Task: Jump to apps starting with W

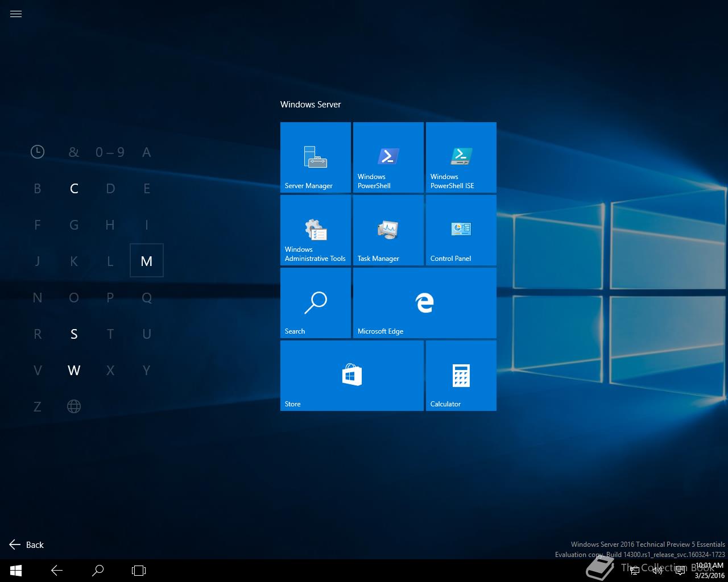Action: [74, 370]
